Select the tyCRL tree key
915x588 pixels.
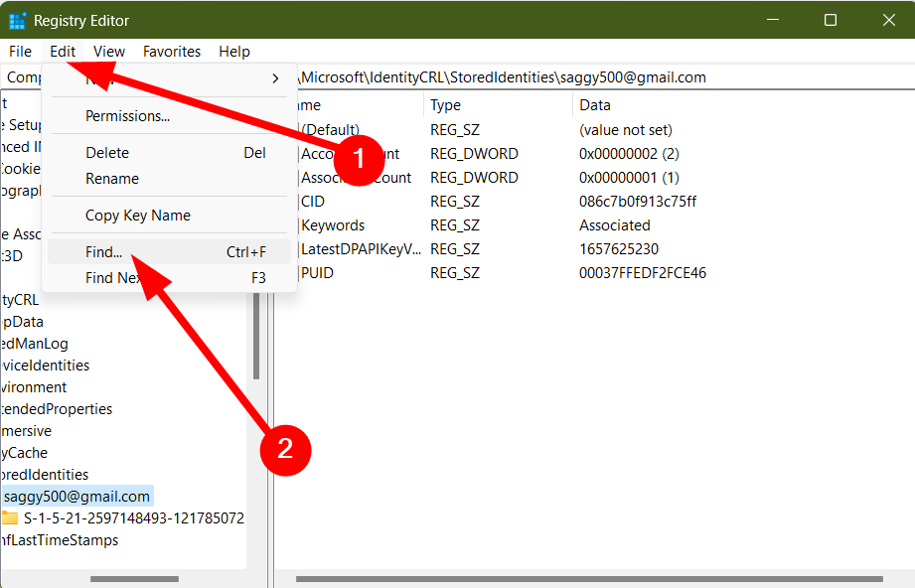tap(20, 300)
